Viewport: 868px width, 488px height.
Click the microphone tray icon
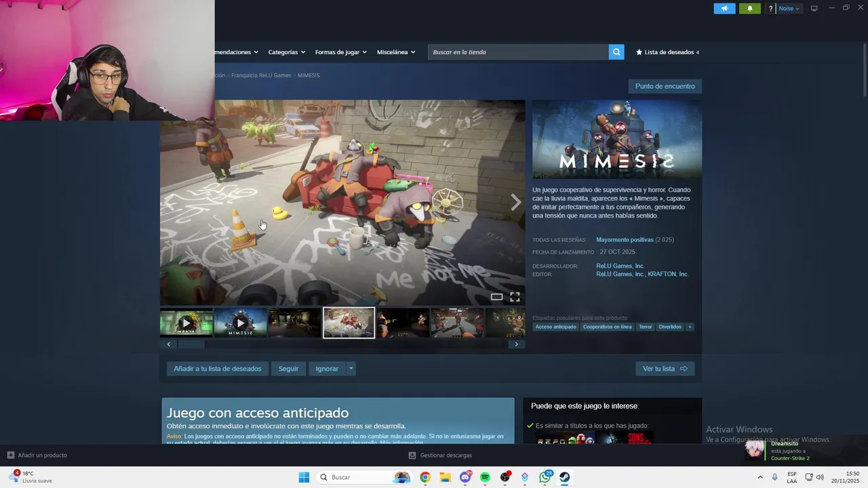(x=775, y=477)
